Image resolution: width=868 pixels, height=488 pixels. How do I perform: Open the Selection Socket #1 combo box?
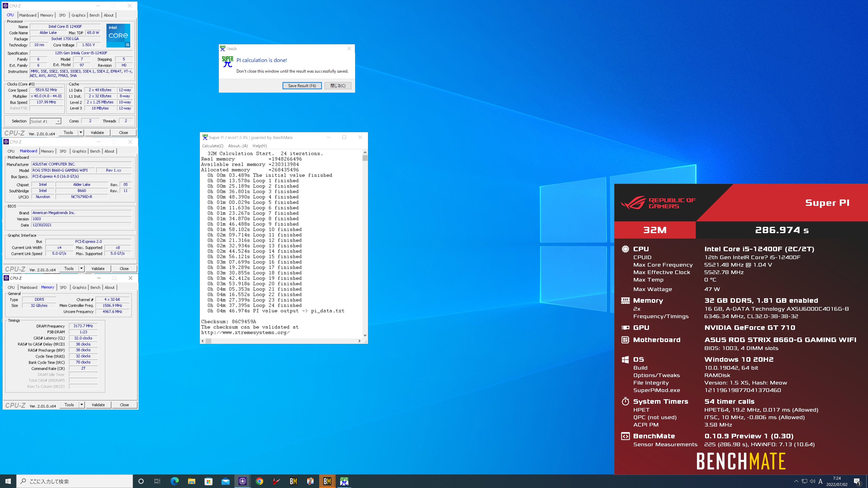point(45,121)
